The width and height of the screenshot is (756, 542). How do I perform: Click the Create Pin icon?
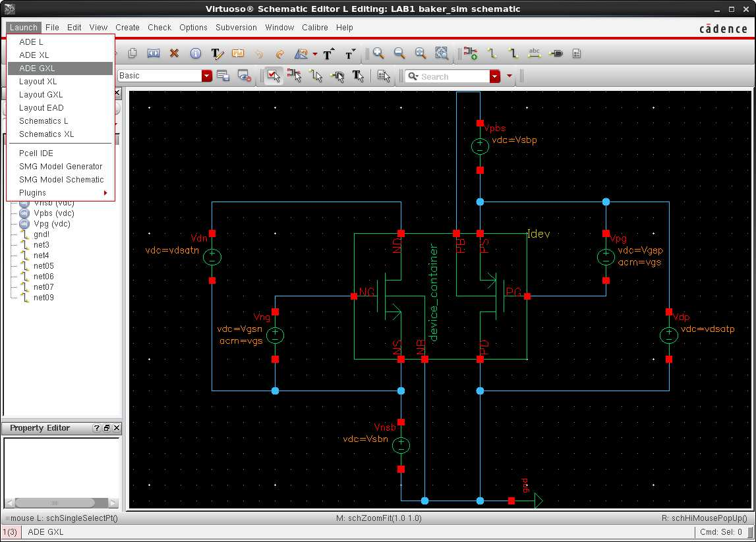[x=556, y=53]
